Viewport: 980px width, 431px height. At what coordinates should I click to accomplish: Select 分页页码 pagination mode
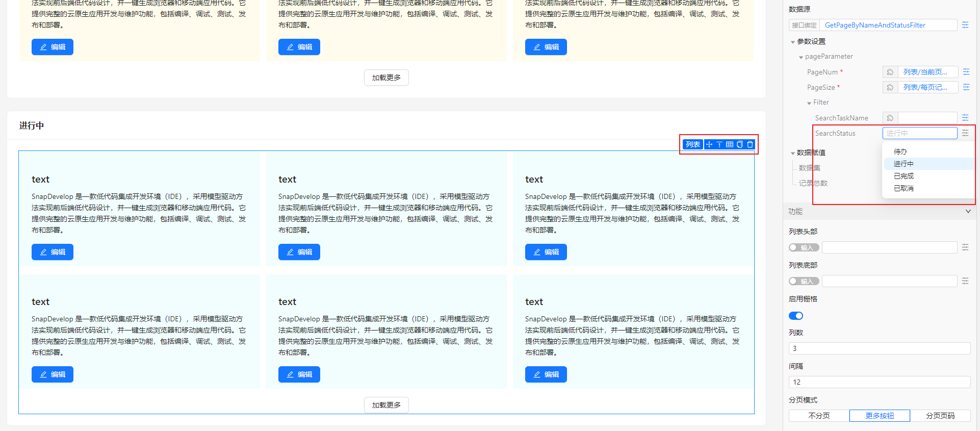(x=940, y=416)
